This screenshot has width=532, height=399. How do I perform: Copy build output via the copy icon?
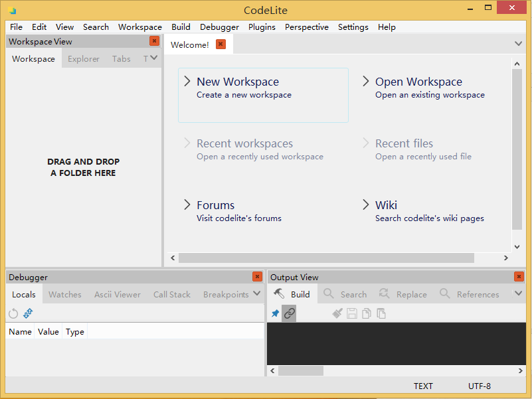tap(367, 313)
